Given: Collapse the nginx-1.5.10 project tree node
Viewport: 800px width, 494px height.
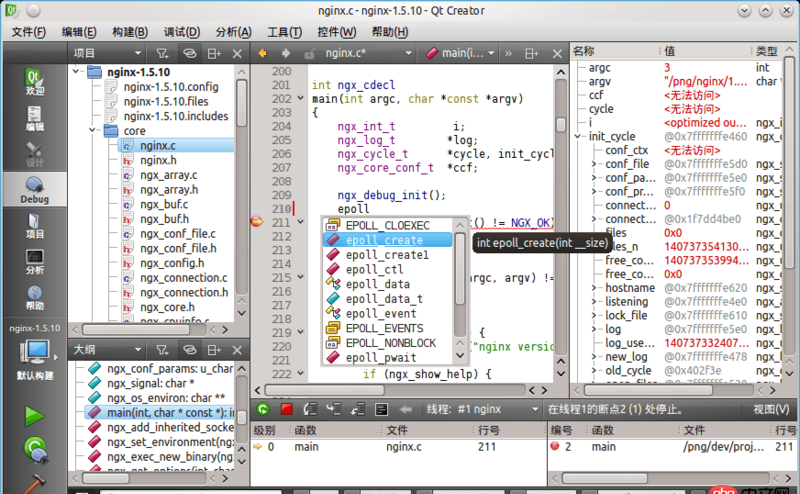Looking at the screenshot, I should point(76,72).
